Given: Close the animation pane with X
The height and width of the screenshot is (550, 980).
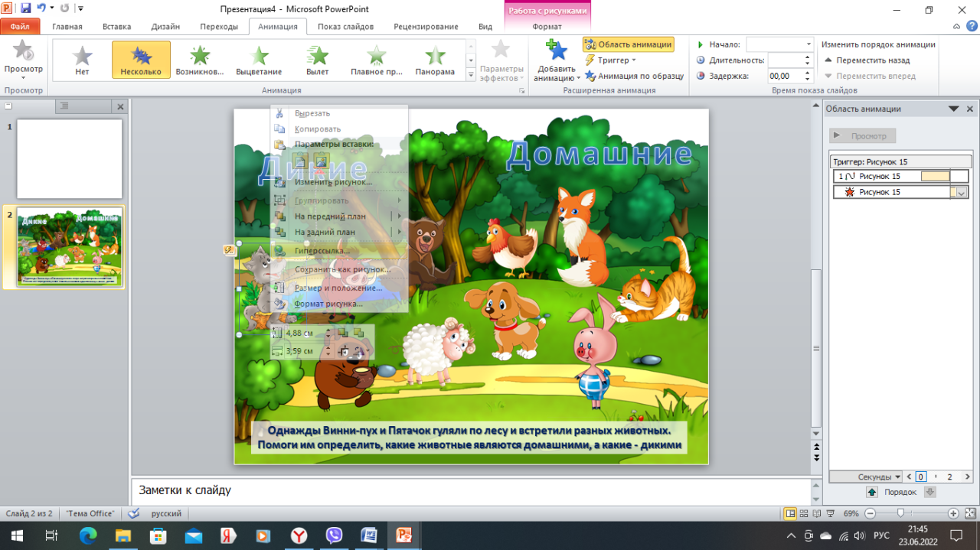Looking at the screenshot, I should (970, 109).
